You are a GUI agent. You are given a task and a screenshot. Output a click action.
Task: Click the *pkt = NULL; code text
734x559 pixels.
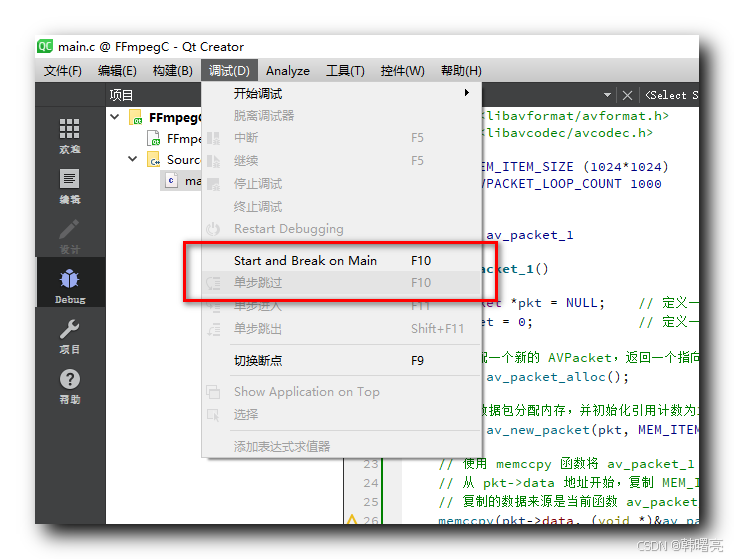(x=557, y=303)
